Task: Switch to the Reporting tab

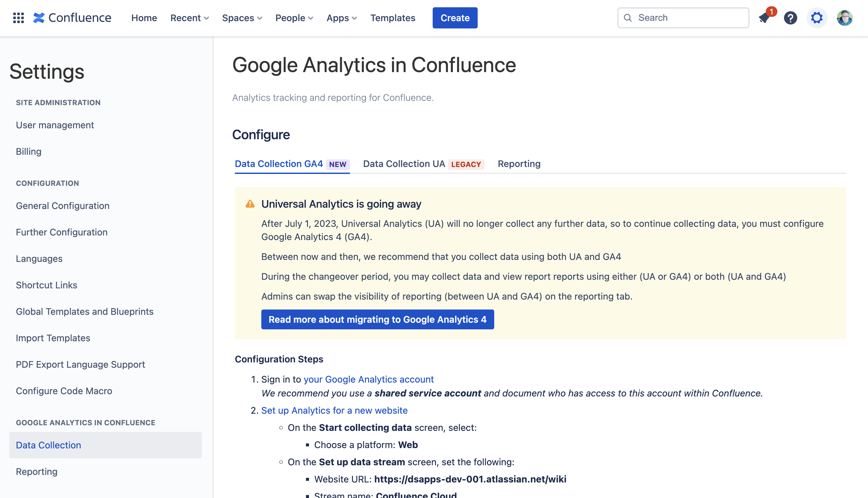Action: 519,164
